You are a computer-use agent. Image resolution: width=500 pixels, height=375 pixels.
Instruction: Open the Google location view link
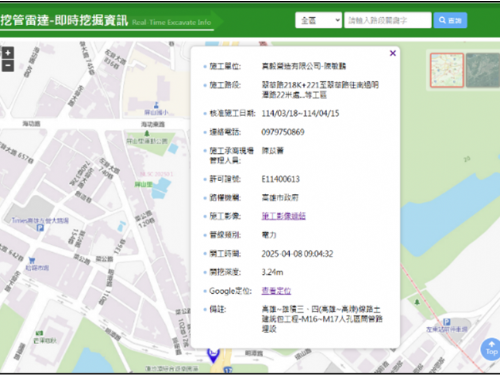pyautogui.click(x=276, y=291)
